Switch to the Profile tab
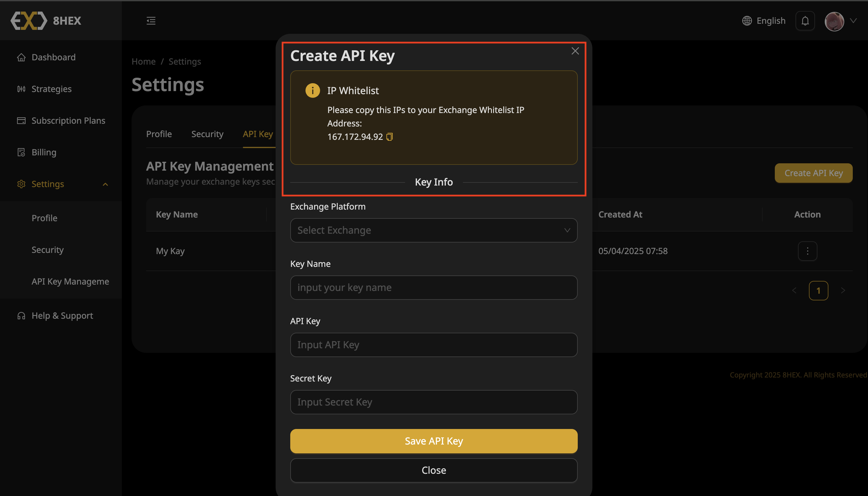Screen dimensions: 868x496 (x=159, y=134)
